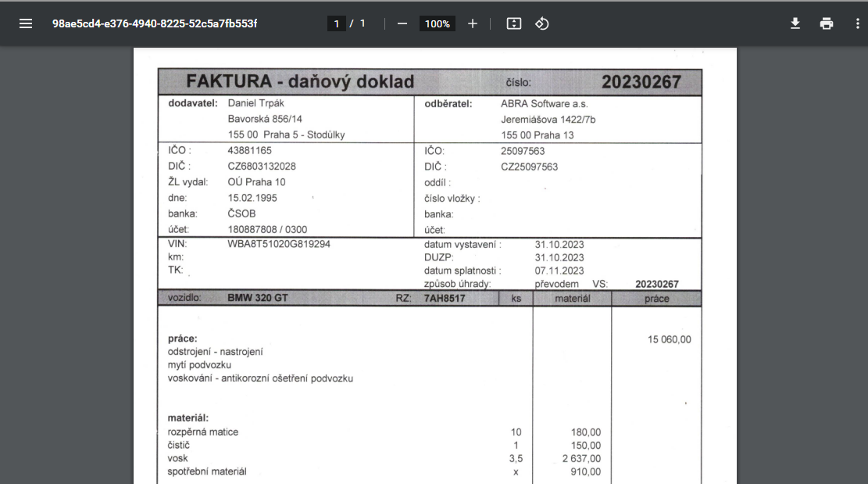Click the PDF file name in toolbar
This screenshot has height=484, width=868.
(x=155, y=23)
